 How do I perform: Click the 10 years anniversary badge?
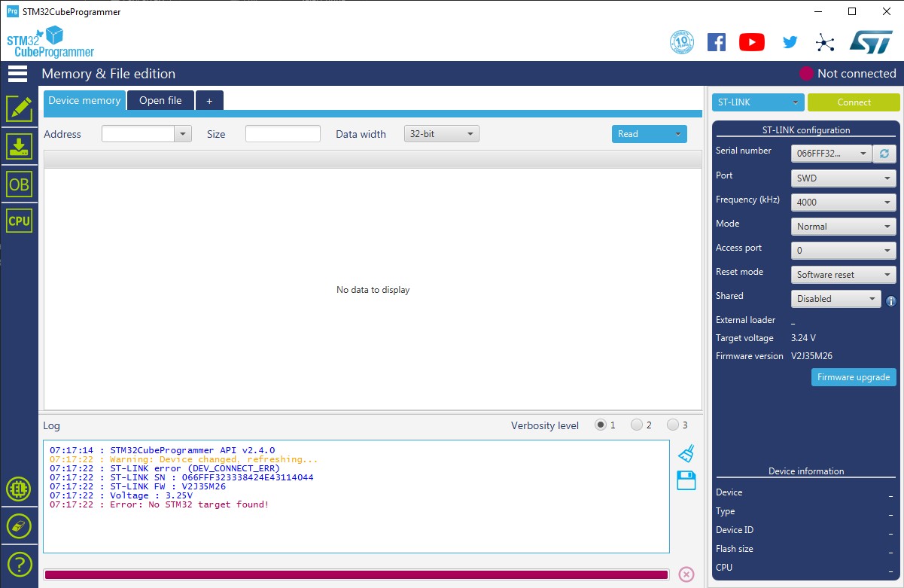pos(682,42)
